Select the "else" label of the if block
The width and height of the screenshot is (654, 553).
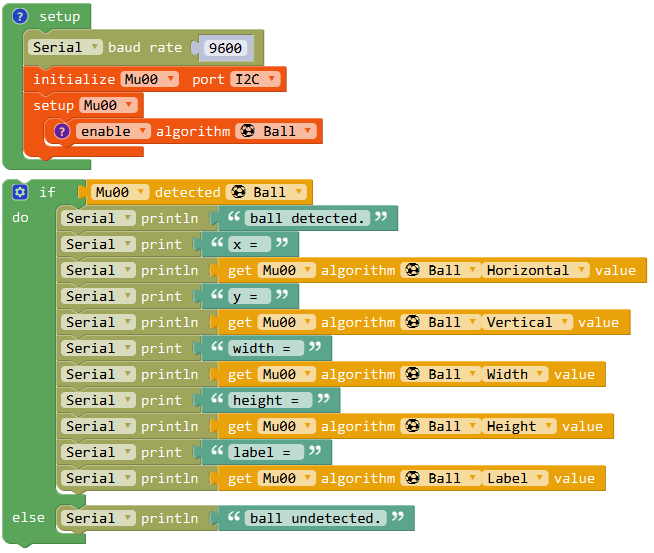pyautogui.click(x=28, y=518)
